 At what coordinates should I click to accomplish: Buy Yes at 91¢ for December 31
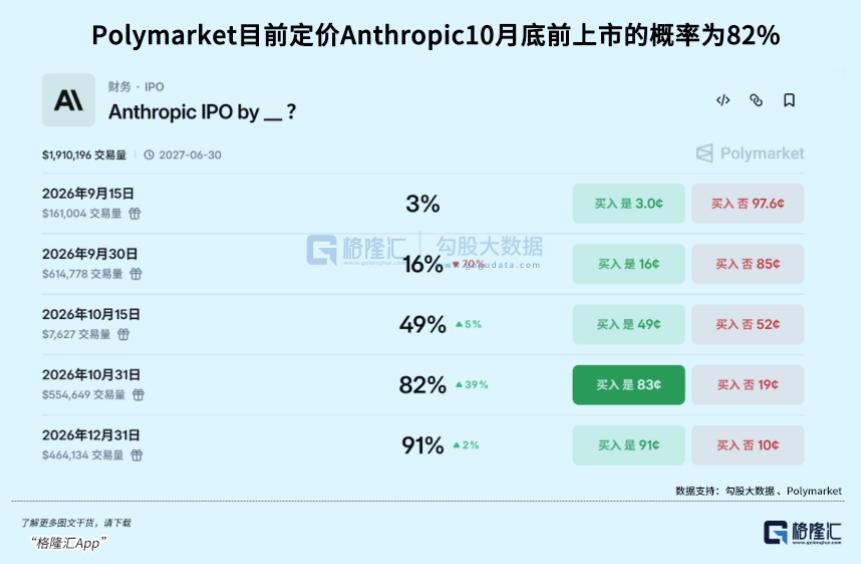[x=629, y=445]
